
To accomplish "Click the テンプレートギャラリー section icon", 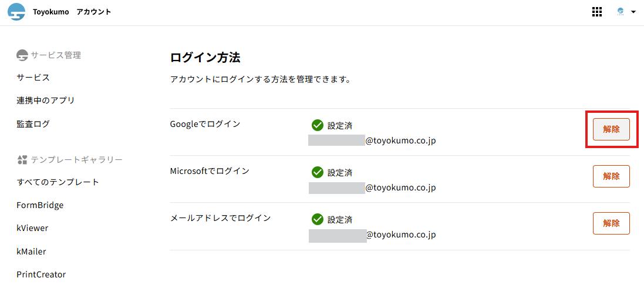I will [22, 159].
